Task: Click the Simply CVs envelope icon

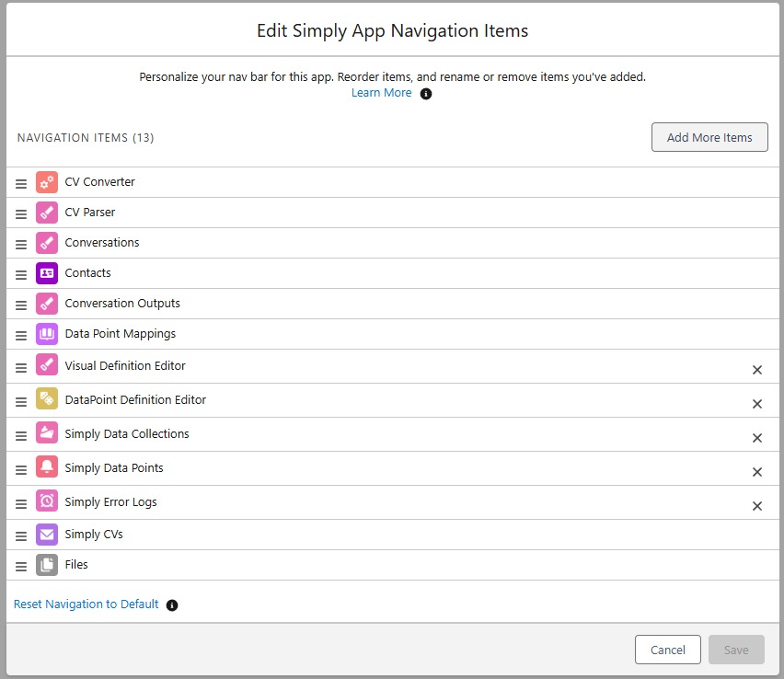Action: pyautogui.click(x=46, y=535)
